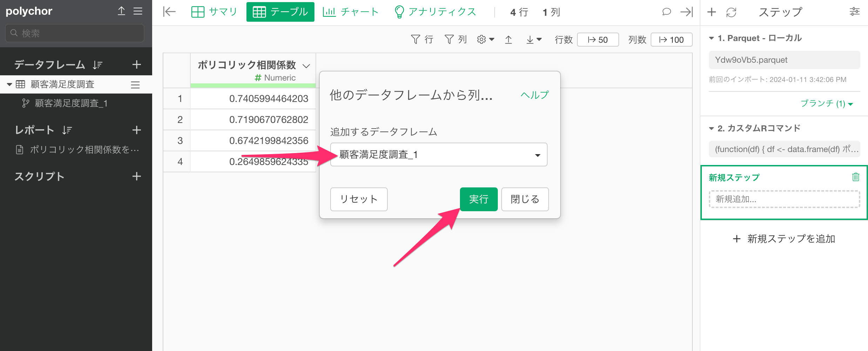Screen dimensions: 868x351
Task: Add a new script with plus
Action: click(x=137, y=176)
